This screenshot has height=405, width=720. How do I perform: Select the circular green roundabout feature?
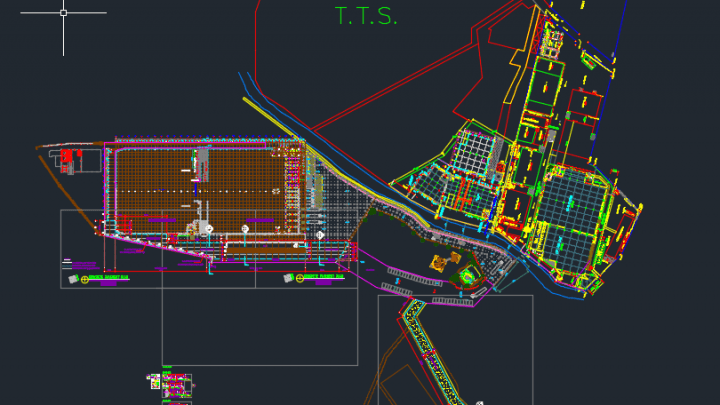[x=467, y=277]
